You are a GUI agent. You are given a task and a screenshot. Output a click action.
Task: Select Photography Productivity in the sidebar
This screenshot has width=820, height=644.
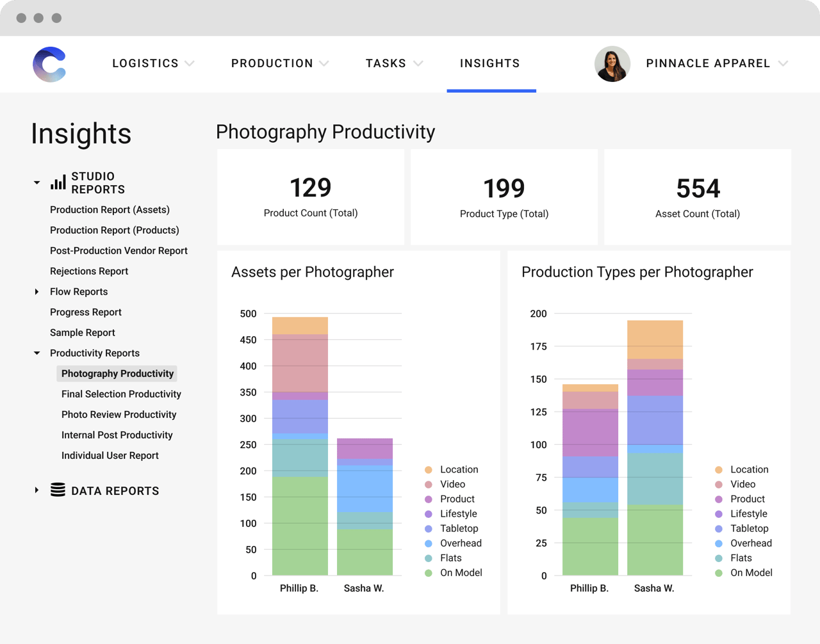coord(117,373)
